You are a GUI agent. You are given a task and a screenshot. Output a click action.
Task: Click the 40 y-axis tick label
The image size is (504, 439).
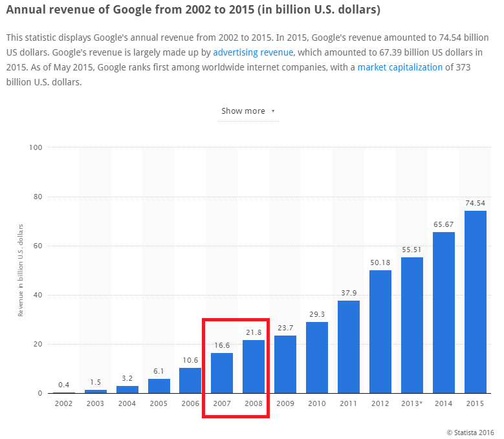(38, 295)
